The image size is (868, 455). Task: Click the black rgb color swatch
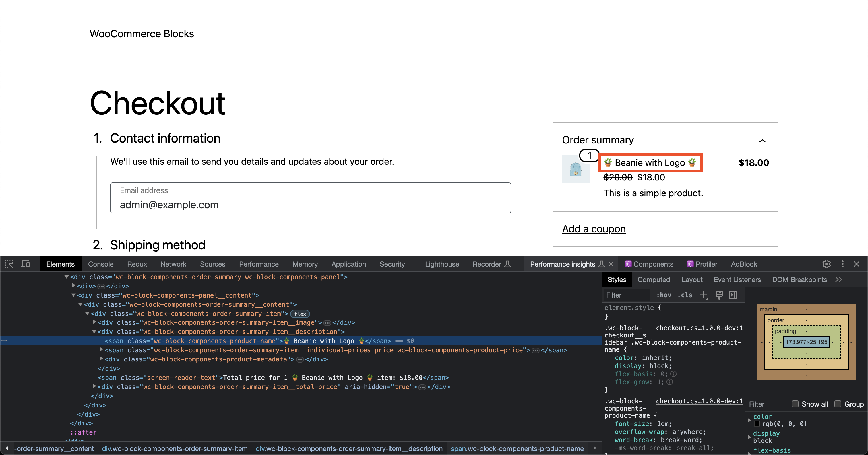[x=757, y=425]
